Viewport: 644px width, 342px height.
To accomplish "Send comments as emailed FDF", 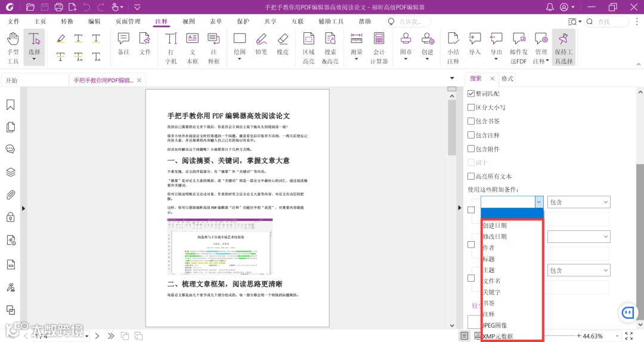I will pos(519,48).
